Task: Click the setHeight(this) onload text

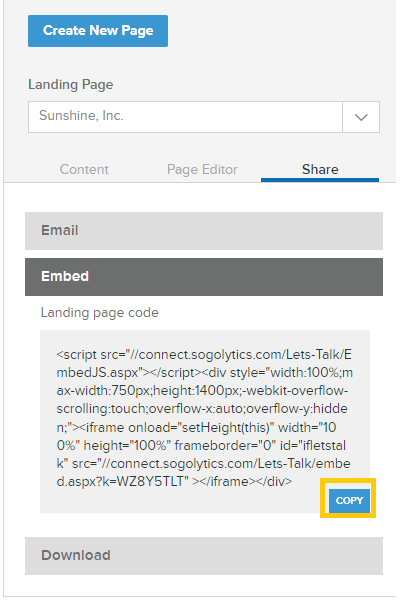Action: pyautogui.click(x=225, y=427)
